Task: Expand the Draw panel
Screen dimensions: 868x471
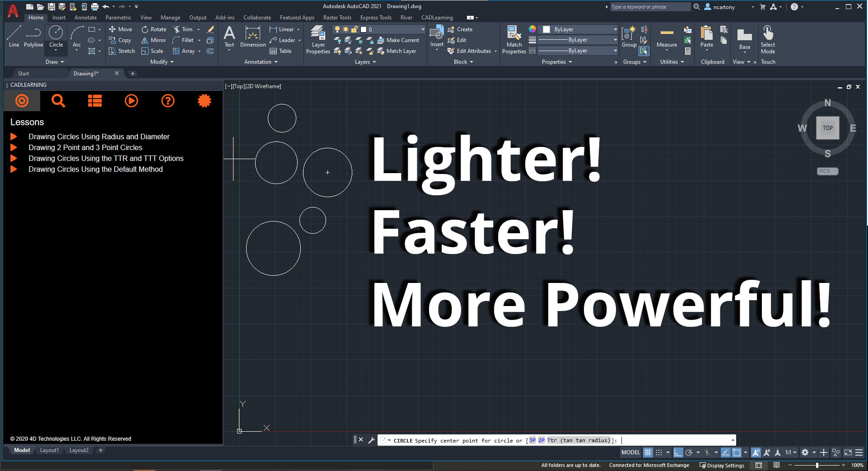Action: (55, 62)
